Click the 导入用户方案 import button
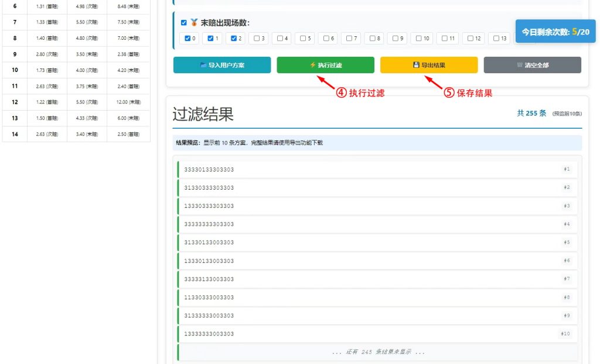Image resolution: width=600 pixels, height=364 pixels. (x=222, y=65)
